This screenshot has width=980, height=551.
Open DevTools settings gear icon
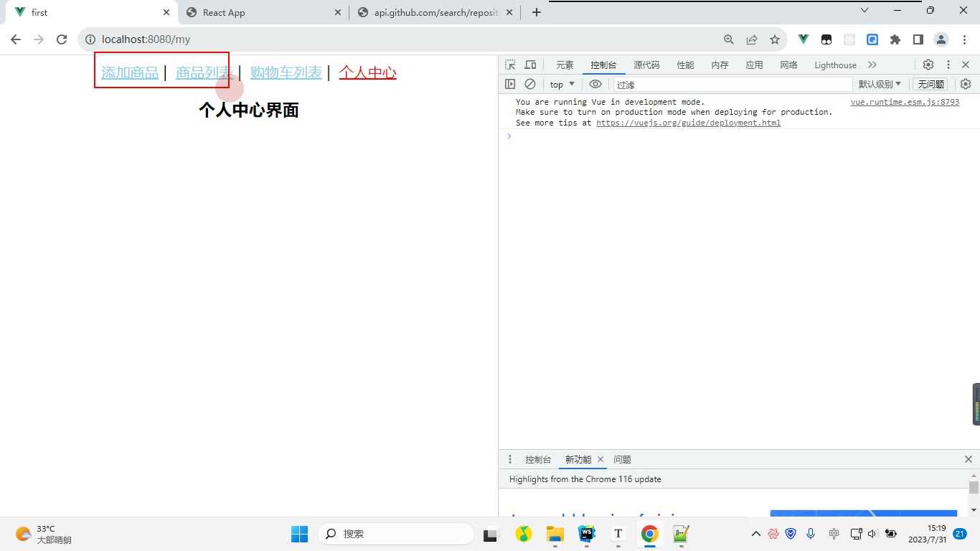928,65
